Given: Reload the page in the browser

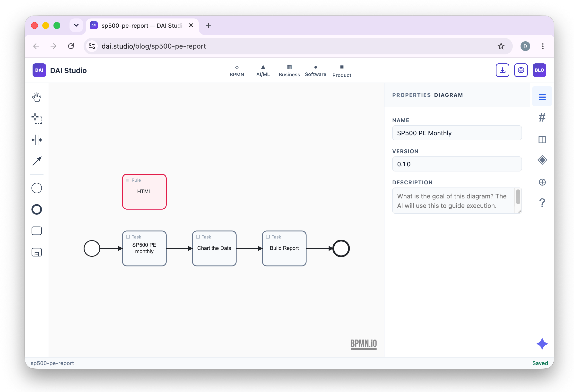Looking at the screenshot, I should click(71, 46).
